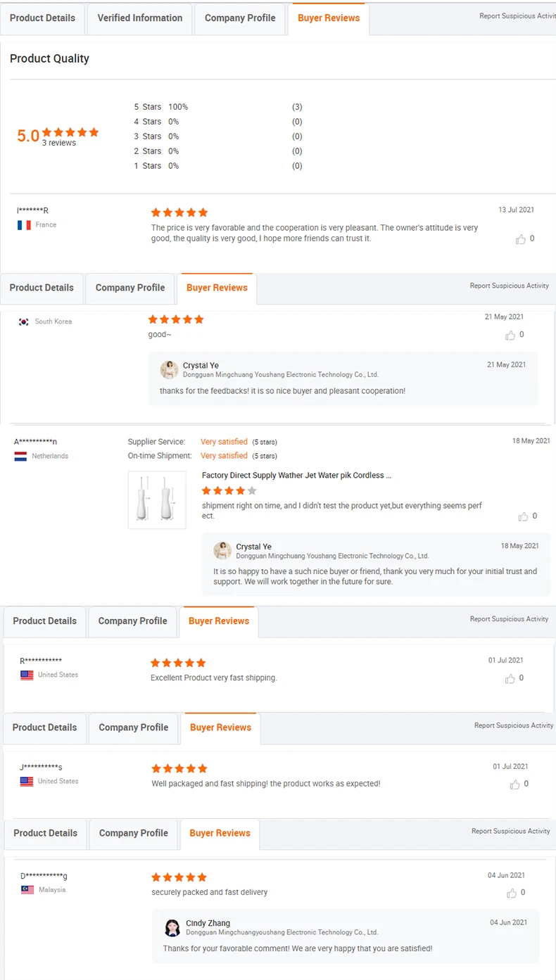The width and height of the screenshot is (556, 980).
Task: Like the South Korea "good~" review
Action: click(510, 336)
